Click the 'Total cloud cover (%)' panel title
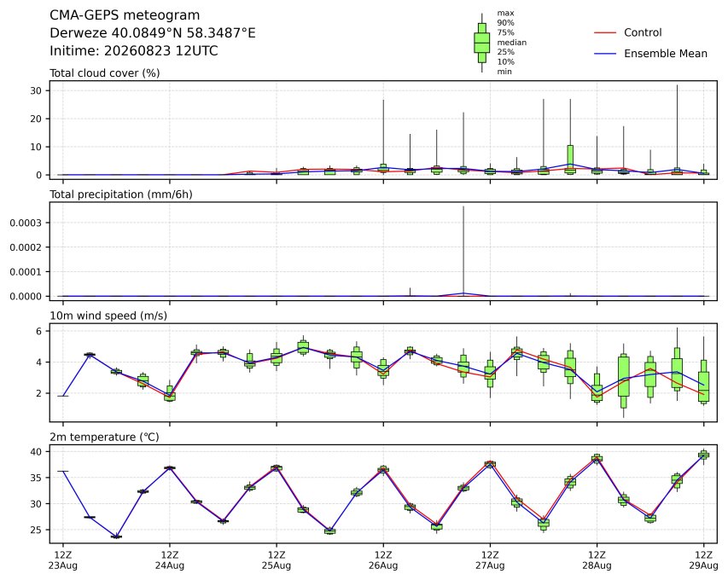The height and width of the screenshot is (580, 728). point(104,73)
